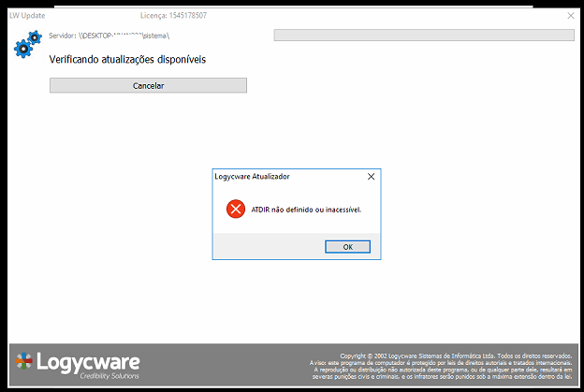Click the blue gears updater icon
Viewport: 584px width, 392px height.
(27, 43)
